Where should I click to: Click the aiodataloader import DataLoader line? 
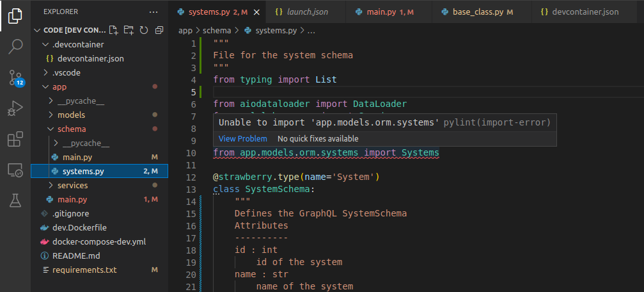pyautogui.click(x=310, y=104)
